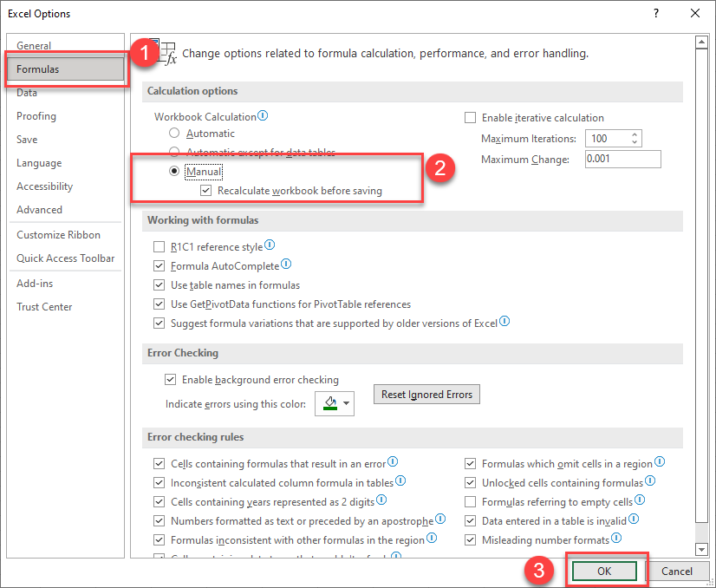Show info for Formulas referring to empty cells
Screen dimensions: 716x588
(640, 500)
